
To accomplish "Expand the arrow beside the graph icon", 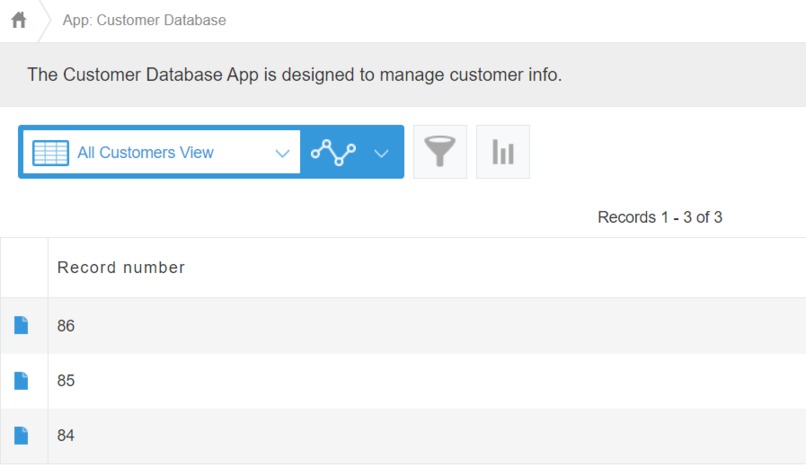I will (381, 153).
